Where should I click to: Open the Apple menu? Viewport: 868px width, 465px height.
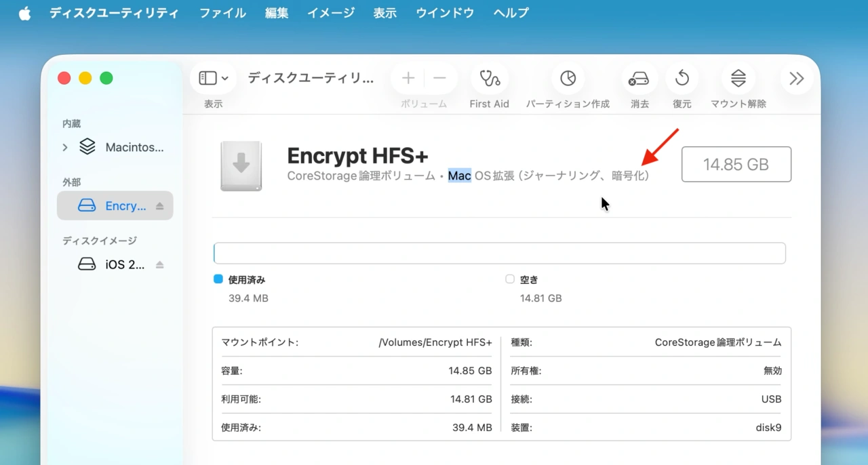24,14
